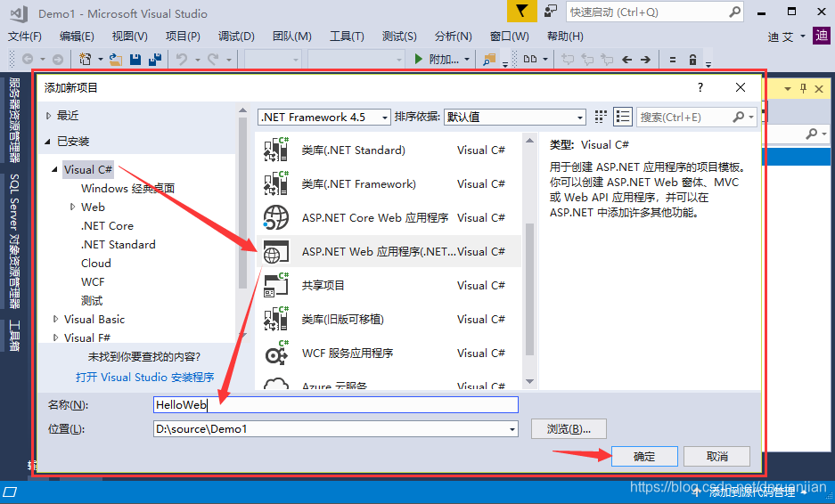Click the purple user account avatar
The width and height of the screenshot is (835, 504).
click(x=822, y=36)
